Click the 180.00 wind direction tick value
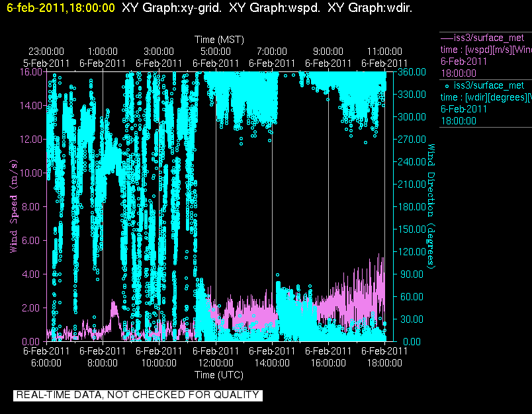532x414 pixels. tap(412, 206)
